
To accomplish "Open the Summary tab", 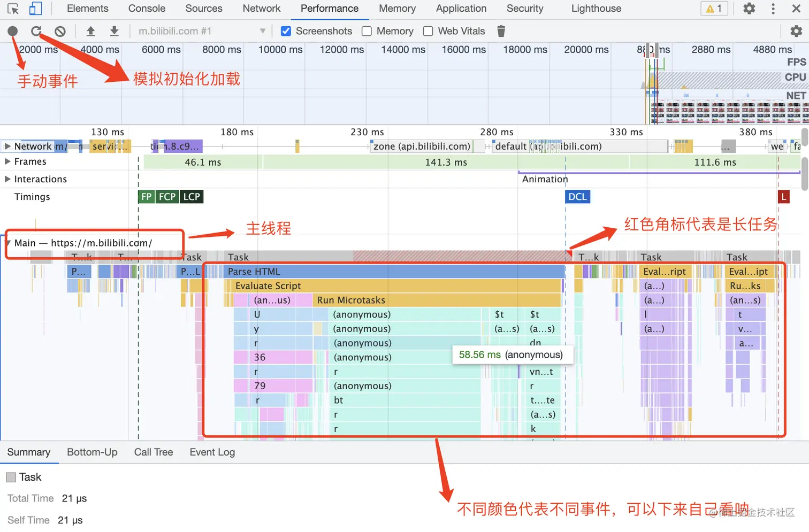I will coord(29,452).
